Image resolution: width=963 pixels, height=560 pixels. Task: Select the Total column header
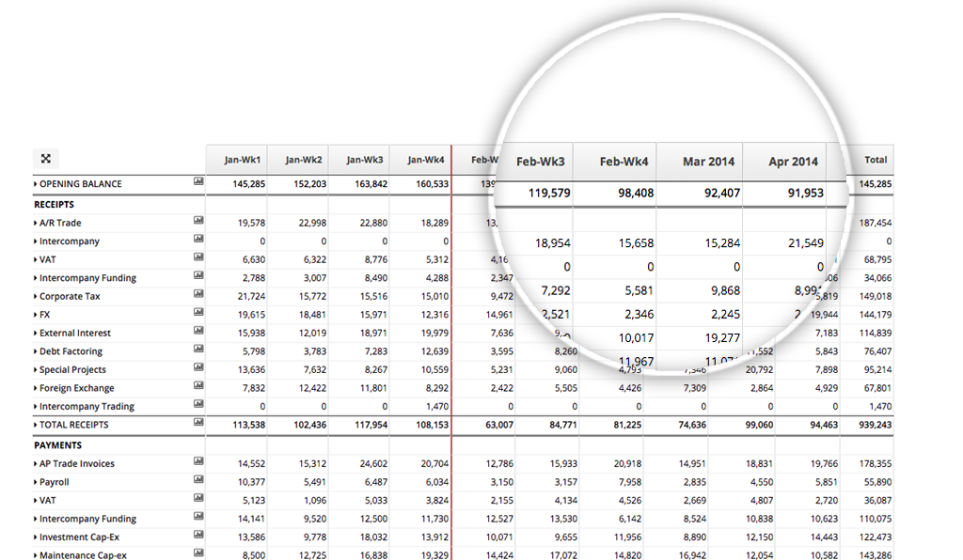876,160
